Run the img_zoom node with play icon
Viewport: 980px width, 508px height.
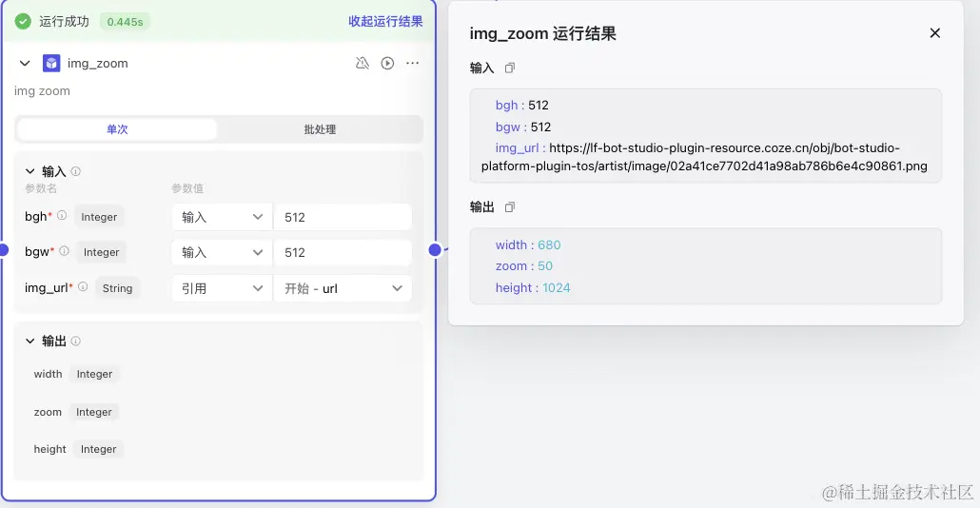coord(387,63)
